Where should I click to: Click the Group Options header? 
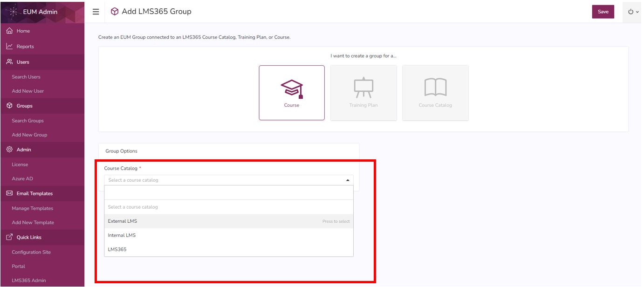(x=122, y=151)
